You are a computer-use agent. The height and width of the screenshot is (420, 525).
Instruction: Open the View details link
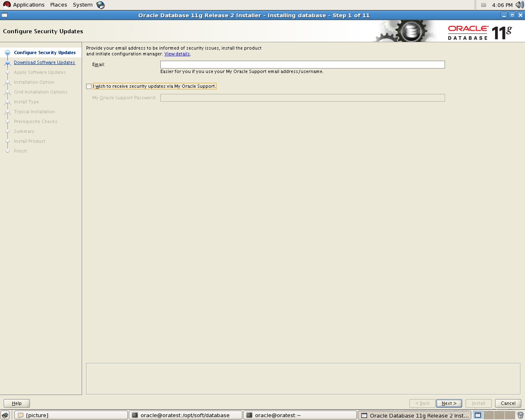(177, 54)
